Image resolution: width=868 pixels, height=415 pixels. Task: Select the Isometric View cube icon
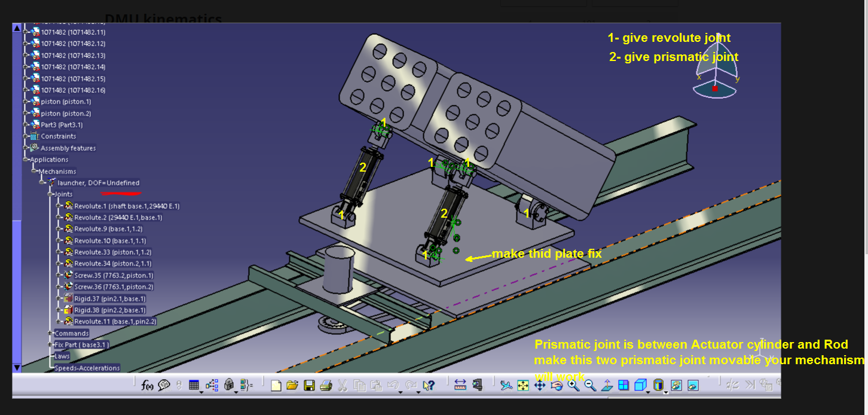(641, 385)
